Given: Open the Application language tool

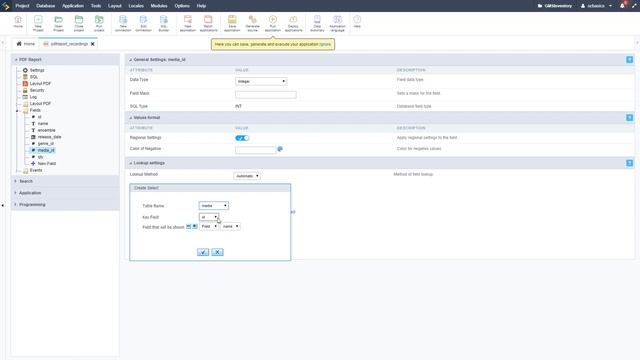Looking at the screenshot, I should pos(338,23).
